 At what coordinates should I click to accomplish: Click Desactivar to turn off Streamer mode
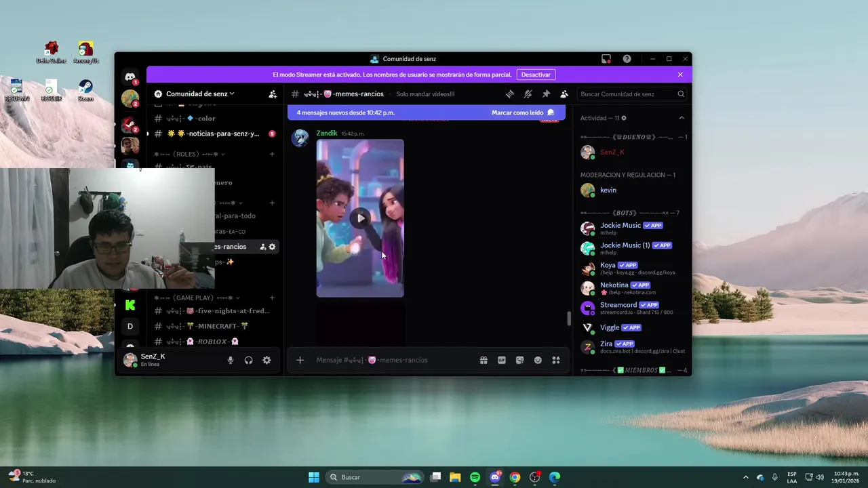[536, 75]
